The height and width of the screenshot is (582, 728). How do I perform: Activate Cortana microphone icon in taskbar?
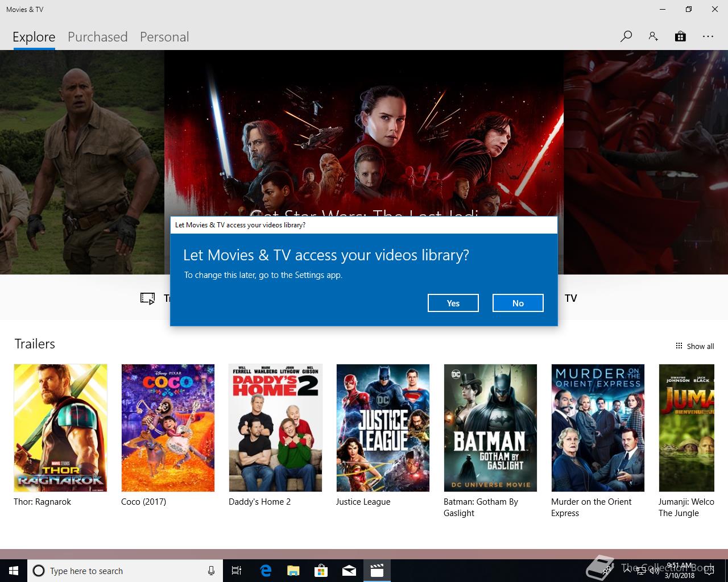[x=211, y=571]
